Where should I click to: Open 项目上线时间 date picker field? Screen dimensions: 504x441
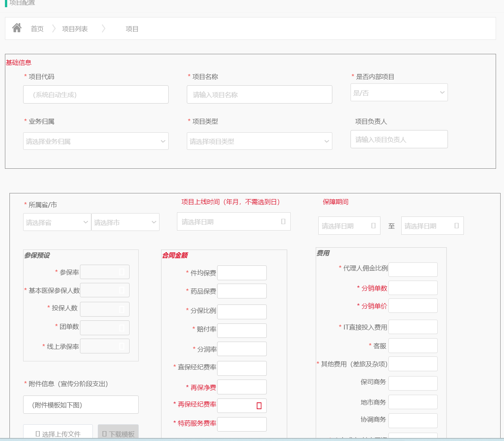tap(234, 221)
